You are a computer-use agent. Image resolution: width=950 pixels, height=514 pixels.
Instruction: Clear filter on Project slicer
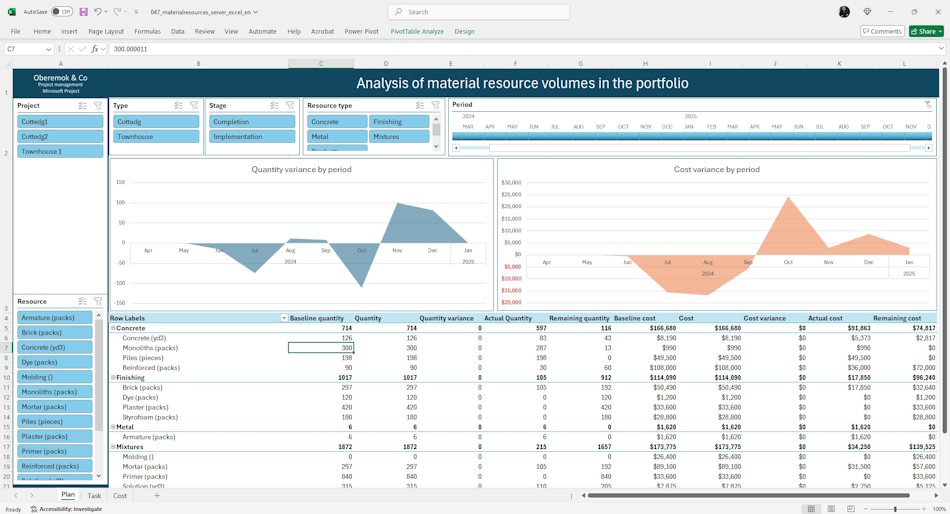(x=98, y=105)
